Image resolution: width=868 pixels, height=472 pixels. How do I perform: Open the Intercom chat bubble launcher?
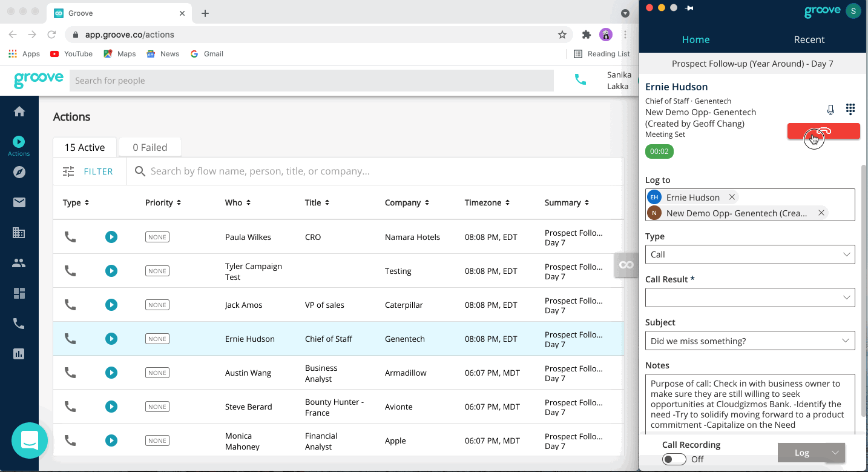tap(30, 440)
